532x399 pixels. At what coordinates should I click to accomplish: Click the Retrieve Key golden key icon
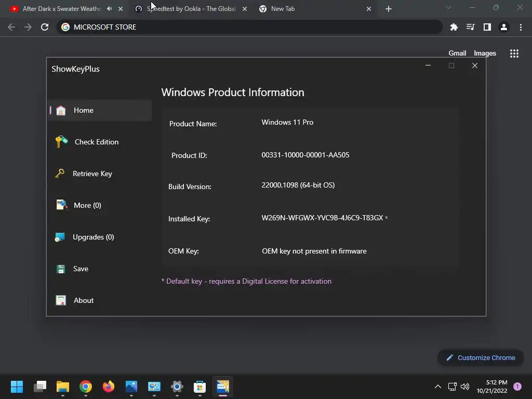60,174
